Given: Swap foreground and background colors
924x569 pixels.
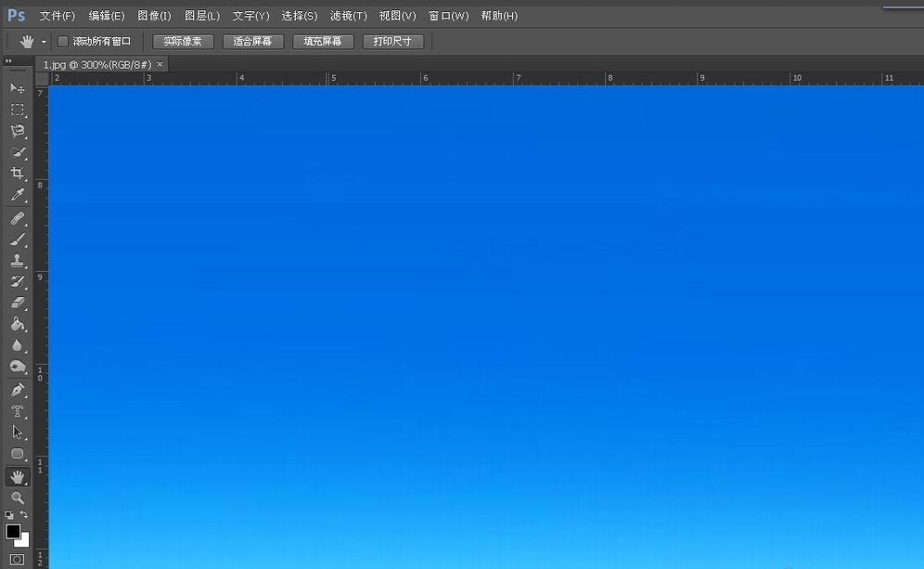Looking at the screenshot, I should click(x=24, y=515).
